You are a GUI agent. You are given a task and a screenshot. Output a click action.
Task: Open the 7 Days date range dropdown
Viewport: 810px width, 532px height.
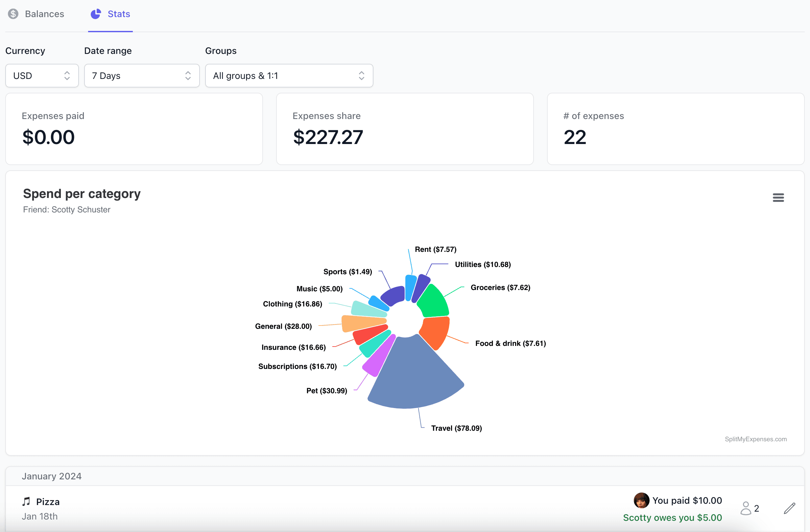(142, 76)
